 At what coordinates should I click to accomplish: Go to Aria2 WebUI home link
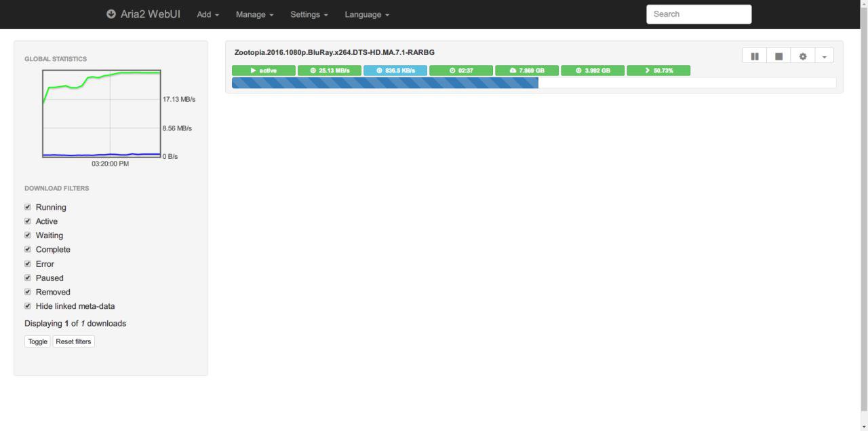(143, 14)
